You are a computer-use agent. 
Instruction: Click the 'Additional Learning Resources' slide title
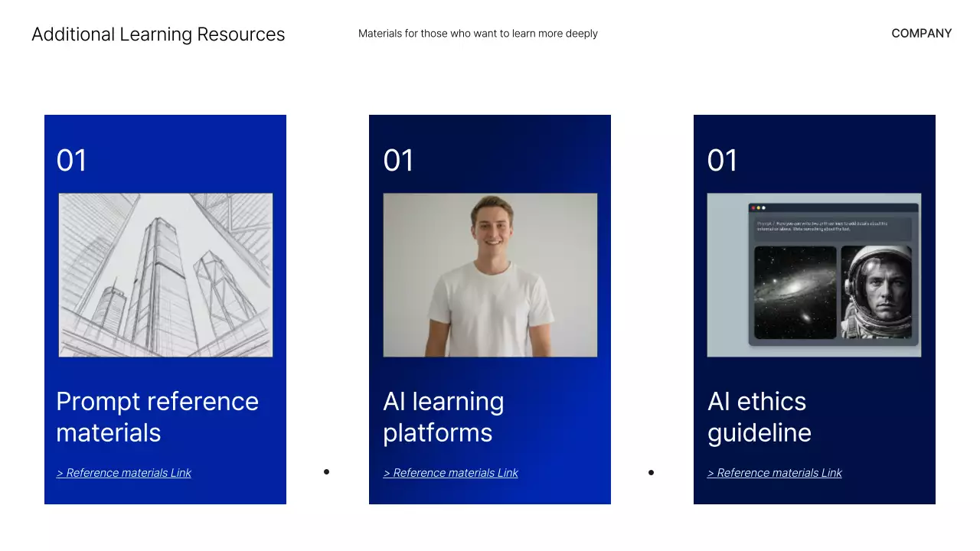(158, 34)
